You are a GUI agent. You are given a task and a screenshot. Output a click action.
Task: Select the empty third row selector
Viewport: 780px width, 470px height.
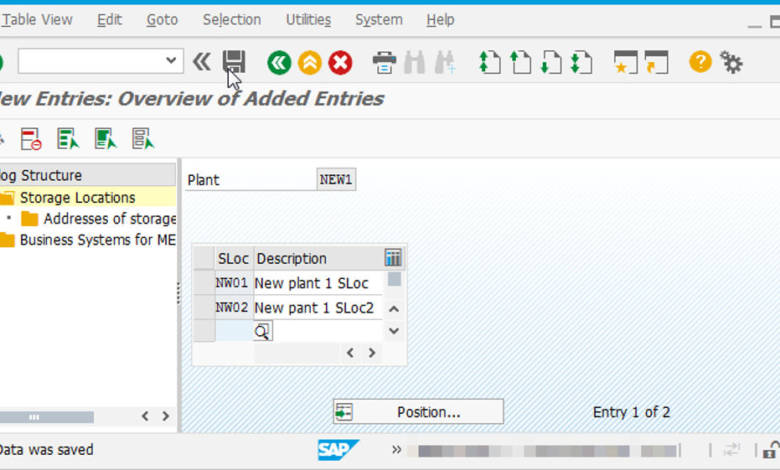204,331
